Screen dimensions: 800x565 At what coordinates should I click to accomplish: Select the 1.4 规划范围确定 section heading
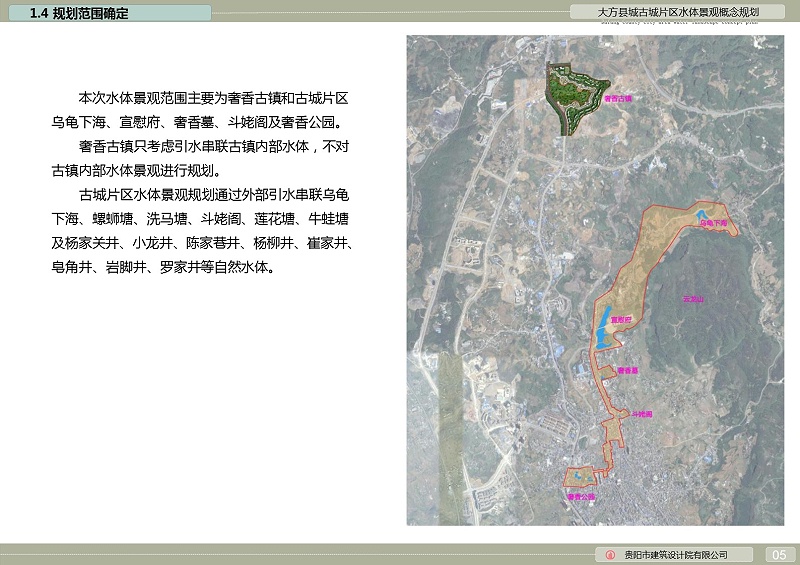pos(80,14)
